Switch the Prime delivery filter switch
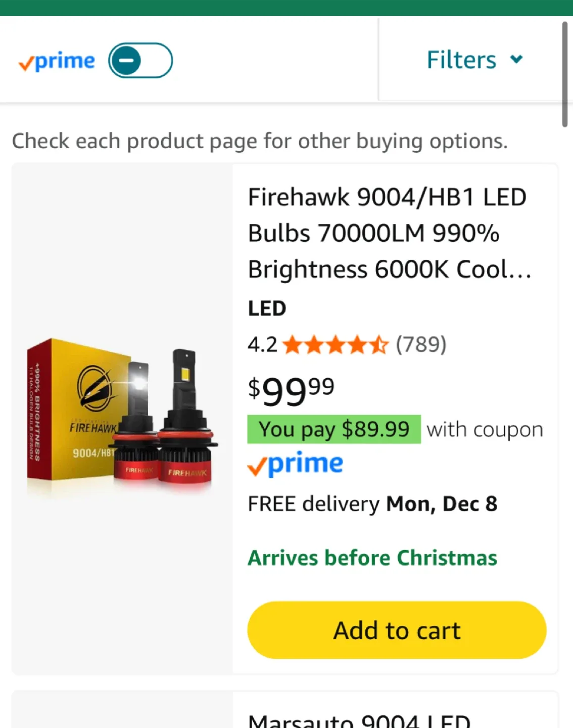 point(140,60)
